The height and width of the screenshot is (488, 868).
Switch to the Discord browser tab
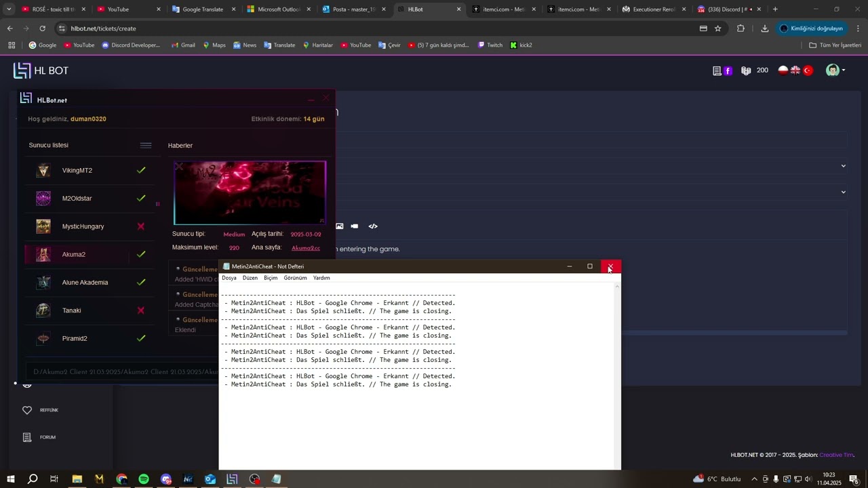(x=730, y=9)
